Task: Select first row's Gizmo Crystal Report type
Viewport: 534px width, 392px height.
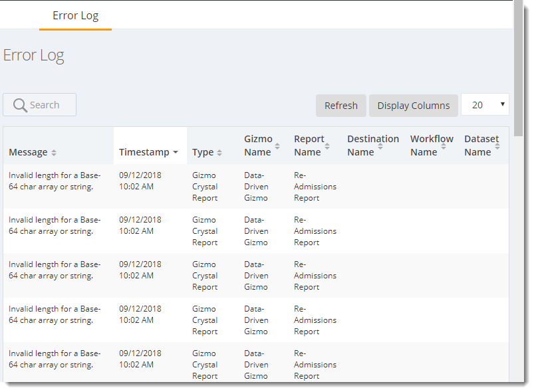Action: 205,187
